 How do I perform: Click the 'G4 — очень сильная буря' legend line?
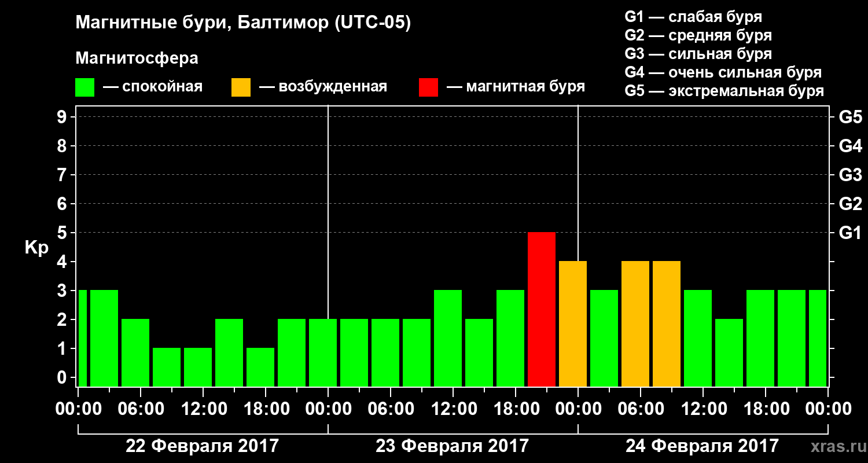(x=723, y=72)
